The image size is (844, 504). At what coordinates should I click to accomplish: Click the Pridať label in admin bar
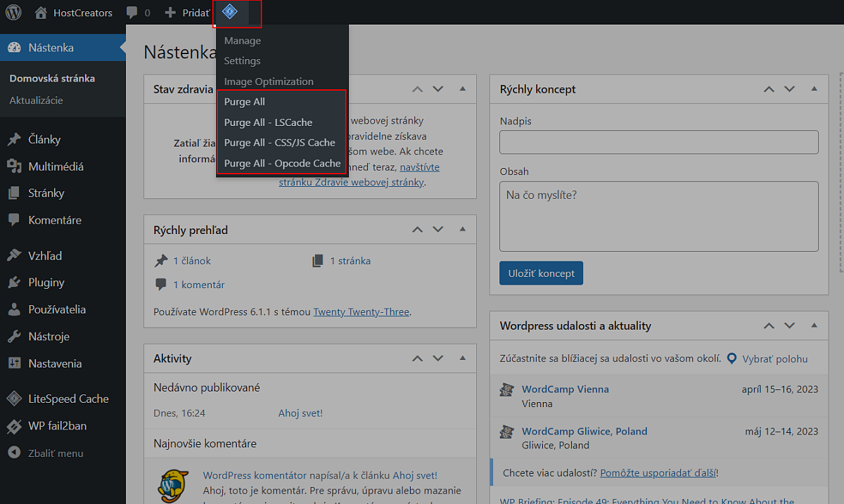point(196,13)
